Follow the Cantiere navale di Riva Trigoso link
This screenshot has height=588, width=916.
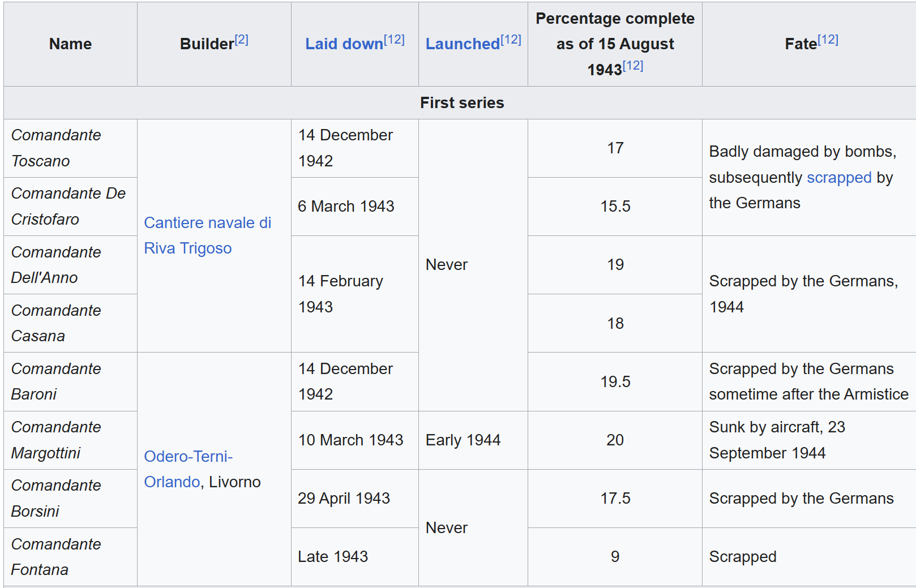pyautogui.click(x=207, y=235)
